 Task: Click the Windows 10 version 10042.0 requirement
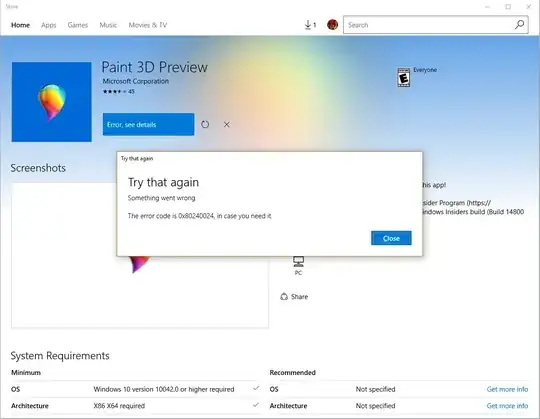click(164, 389)
